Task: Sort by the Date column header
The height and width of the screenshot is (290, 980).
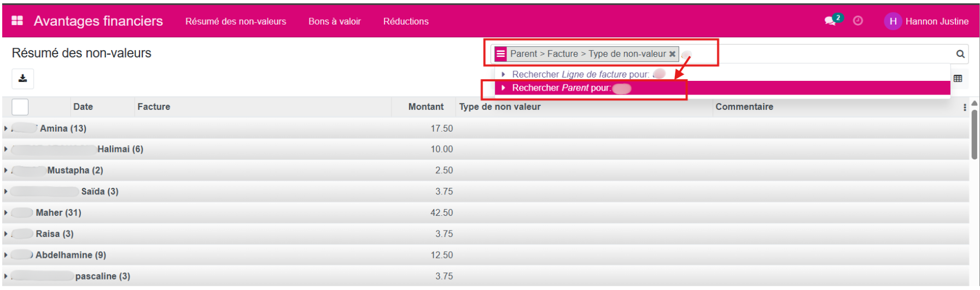Action: point(83,107)
